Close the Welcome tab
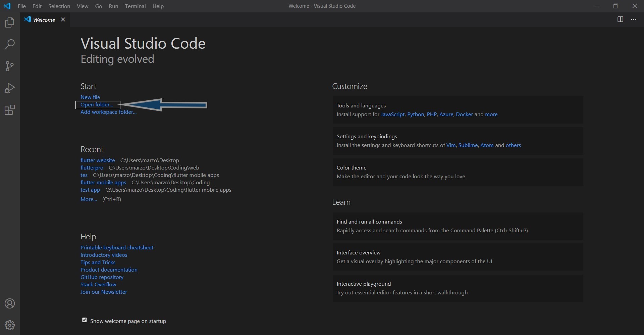 [63, 20]
